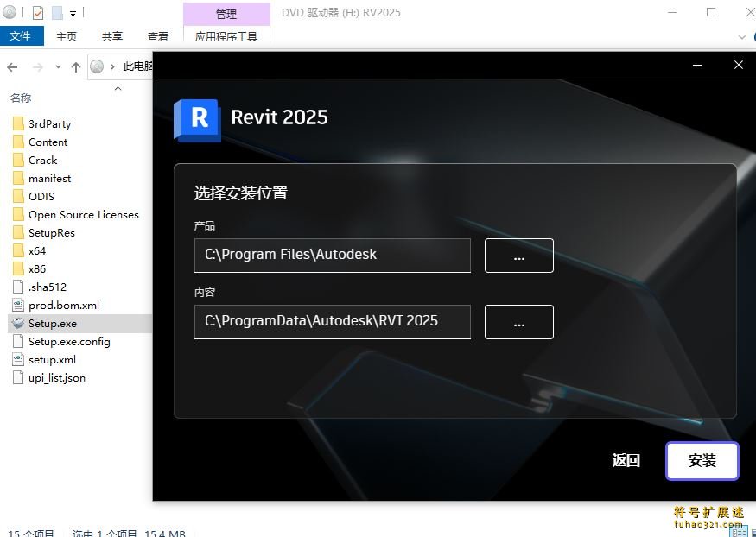The image size is (756, 537).
Task: Select the Setup.exe file name
Action: [53, 324]
